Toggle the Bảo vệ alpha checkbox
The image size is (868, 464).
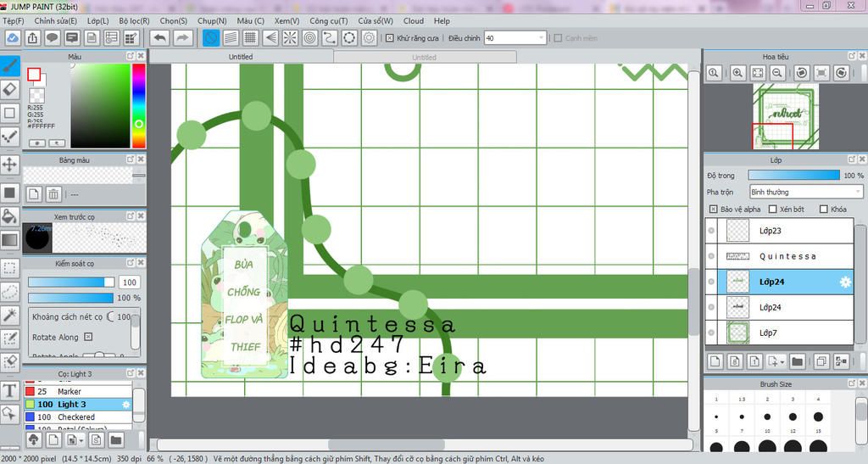pyautogui.click(x=713, y=210)
